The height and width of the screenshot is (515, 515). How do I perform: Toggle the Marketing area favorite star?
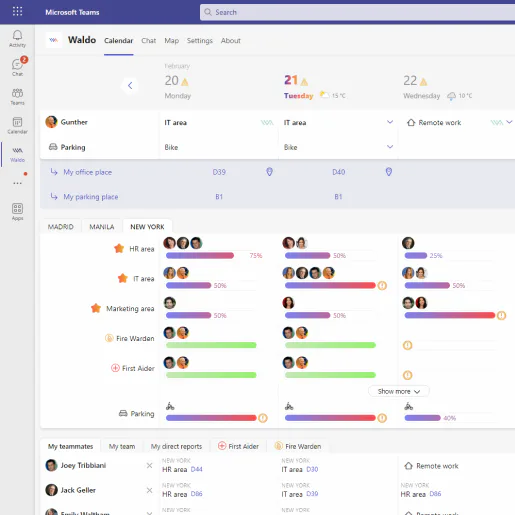(x=96, y=308)
